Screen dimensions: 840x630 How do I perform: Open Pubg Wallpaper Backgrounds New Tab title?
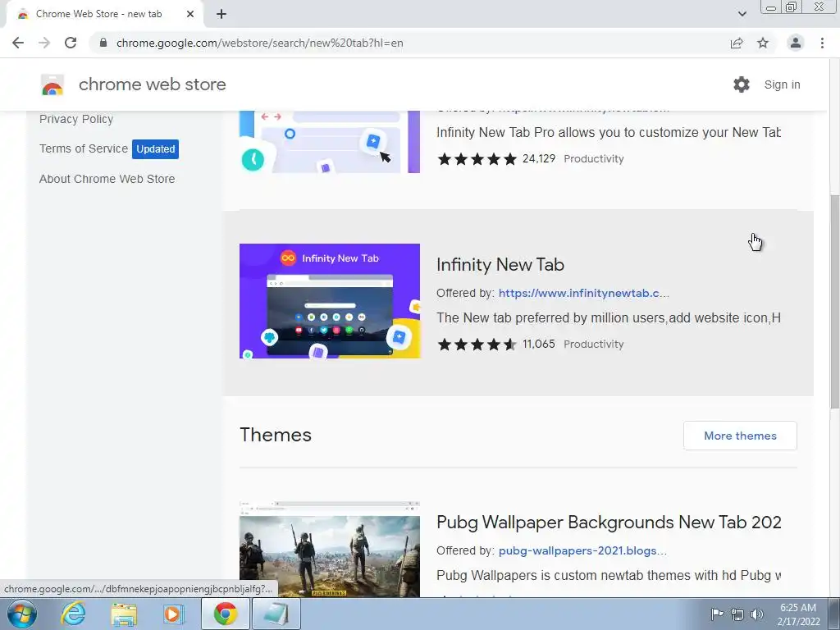pyautogui.click(x=609, y=523)
